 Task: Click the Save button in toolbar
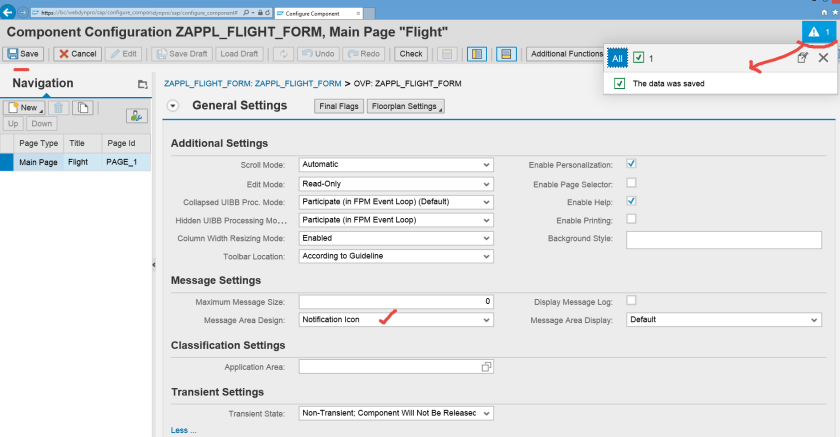coord(25,53)
